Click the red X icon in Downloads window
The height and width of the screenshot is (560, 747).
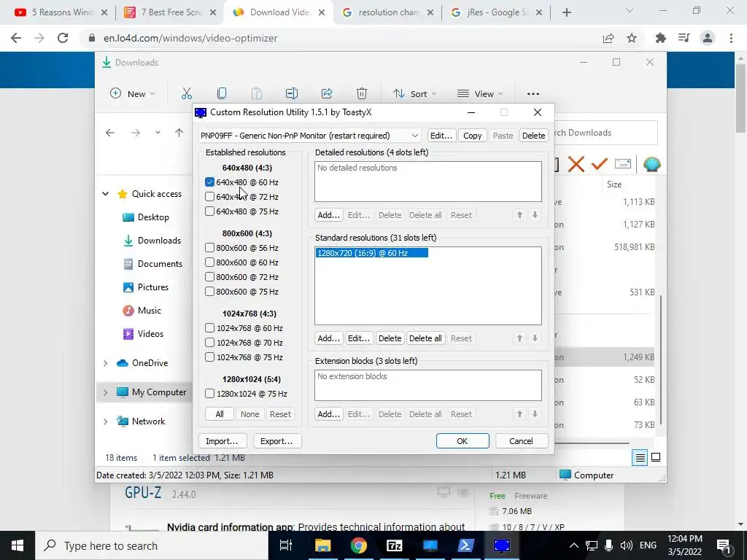pyautogui.click(x=576, y=164)
